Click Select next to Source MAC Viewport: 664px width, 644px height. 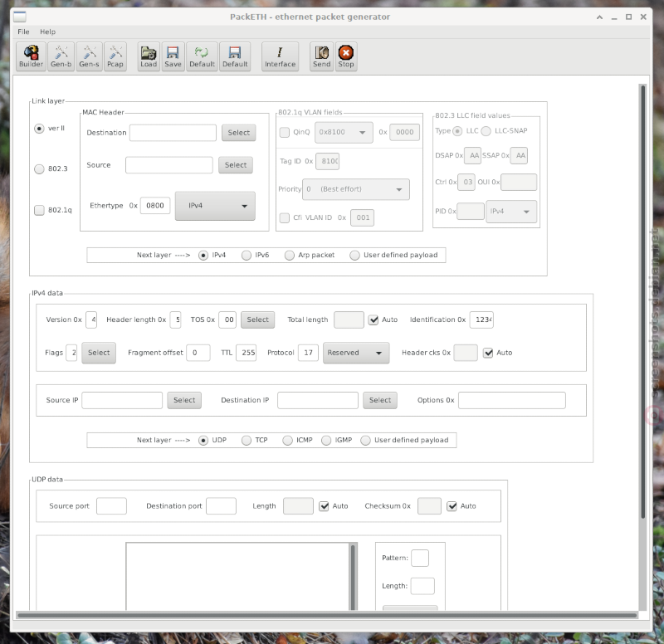[236, 165]
